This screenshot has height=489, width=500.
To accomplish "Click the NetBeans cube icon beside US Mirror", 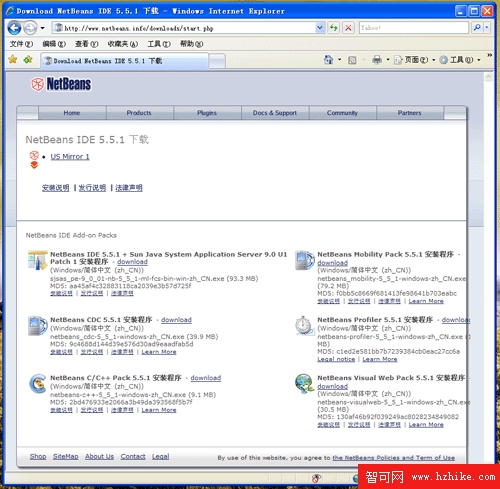I will coord(34,156).
